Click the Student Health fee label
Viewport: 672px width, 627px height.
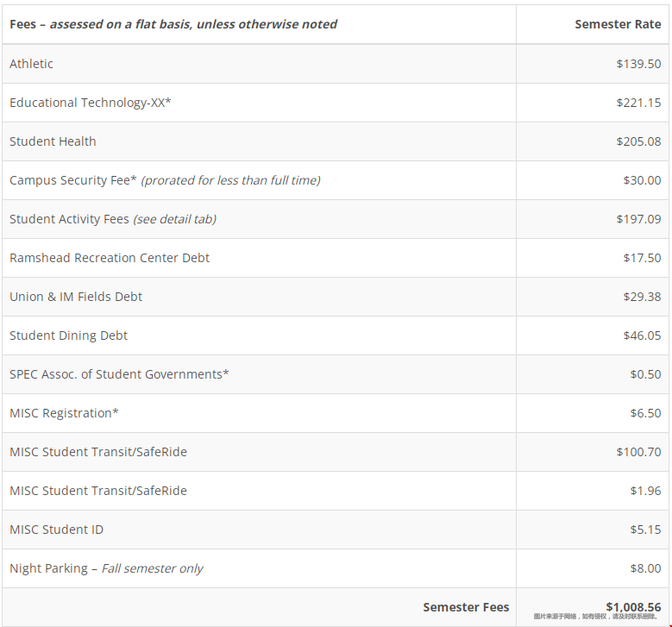(53, 141)
